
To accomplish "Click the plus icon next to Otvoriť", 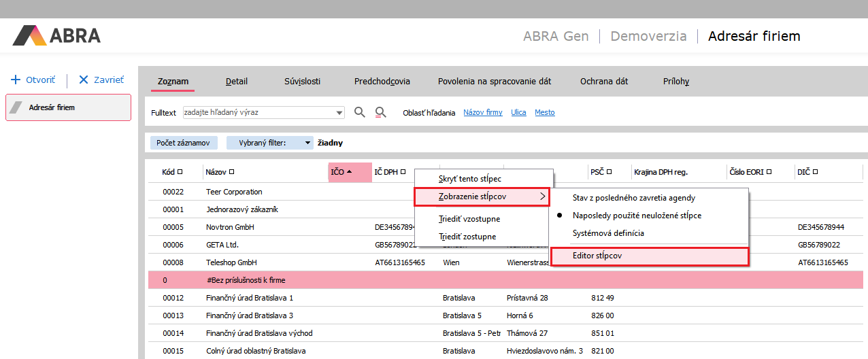I will point(16,80).
